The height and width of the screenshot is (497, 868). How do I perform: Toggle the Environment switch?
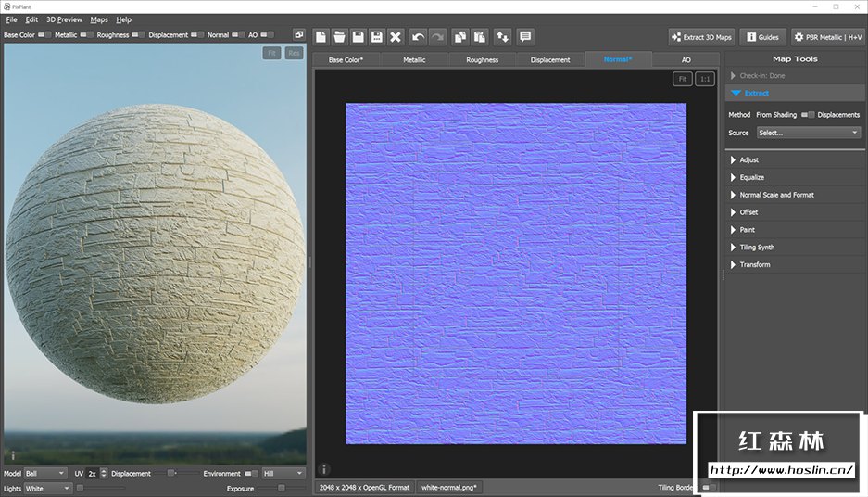(252, 474)
